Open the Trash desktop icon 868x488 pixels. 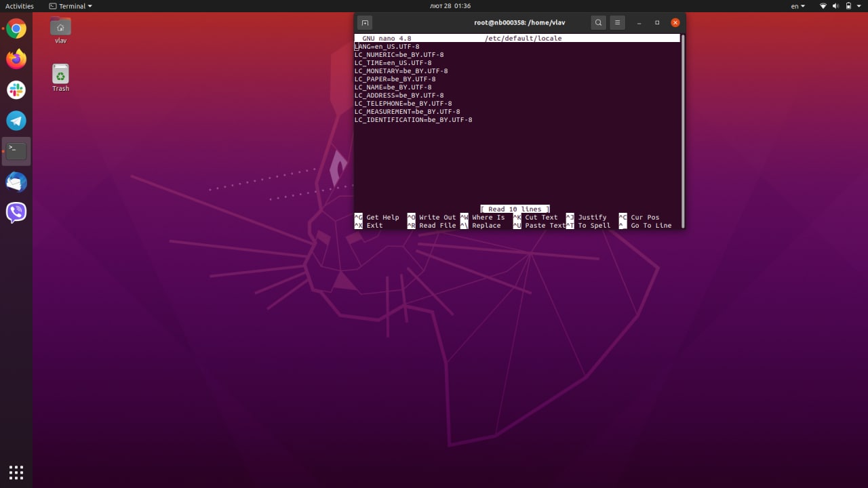[61, 78]
